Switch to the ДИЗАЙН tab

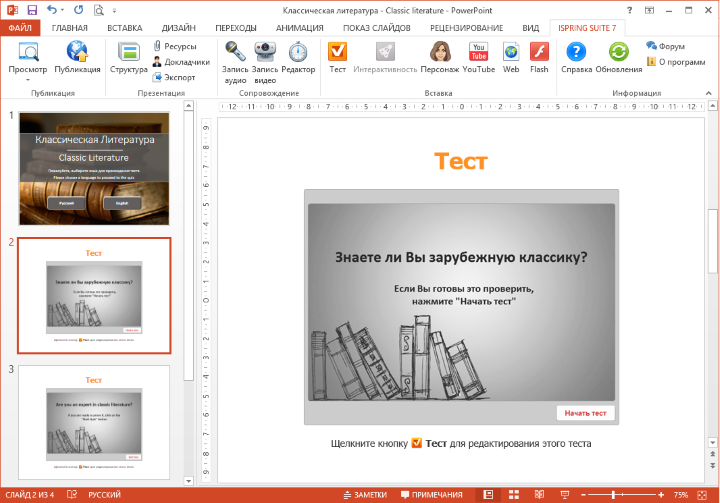point(179,28)
